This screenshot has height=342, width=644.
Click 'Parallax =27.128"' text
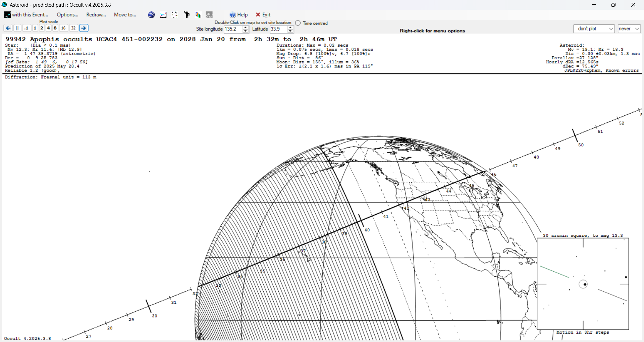pyautogui.click(x=575, y=58)
